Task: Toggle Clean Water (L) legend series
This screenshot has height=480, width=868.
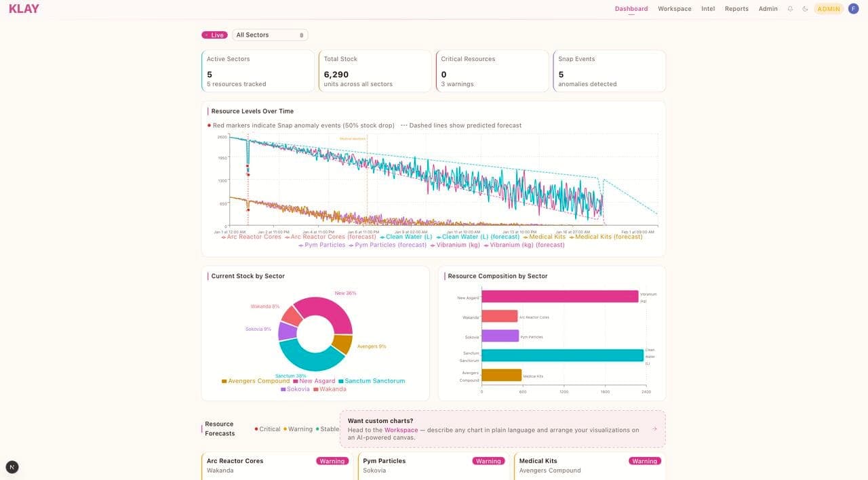Action: pyautogui.click(x=406, y=237)
